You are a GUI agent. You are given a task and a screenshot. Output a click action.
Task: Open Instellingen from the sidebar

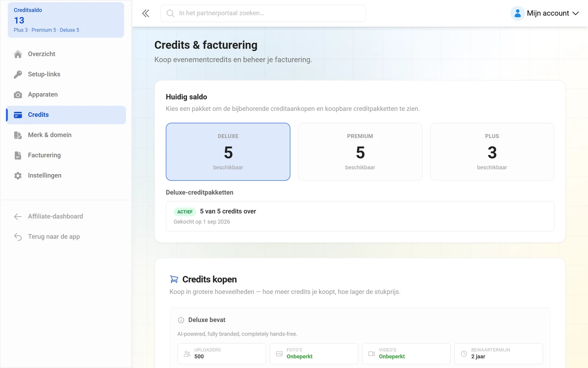click(66, 176)
